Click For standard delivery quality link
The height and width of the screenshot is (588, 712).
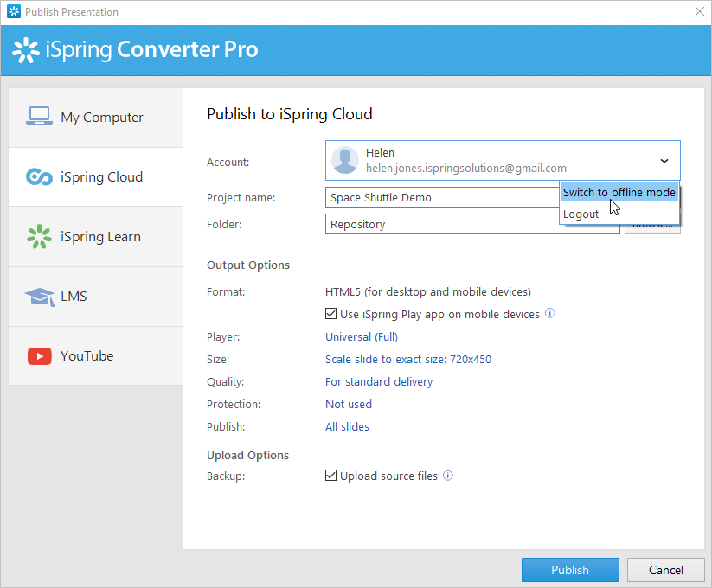pos(379,381)
